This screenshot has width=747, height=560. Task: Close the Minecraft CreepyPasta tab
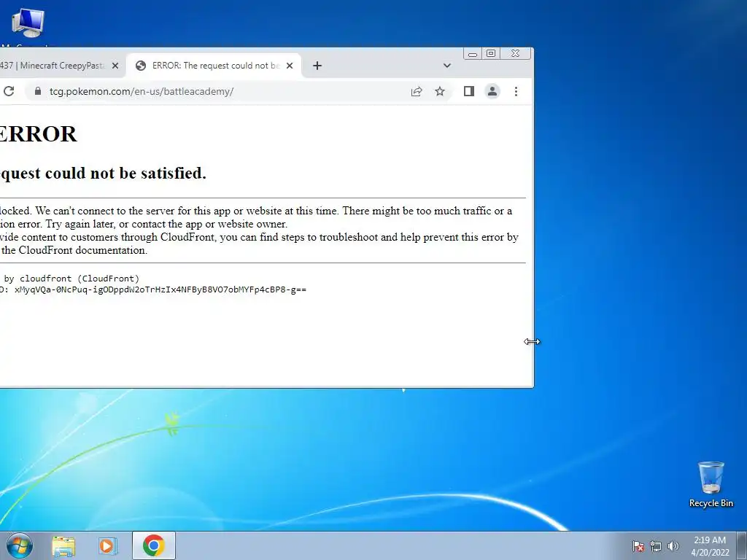point(115,66)
